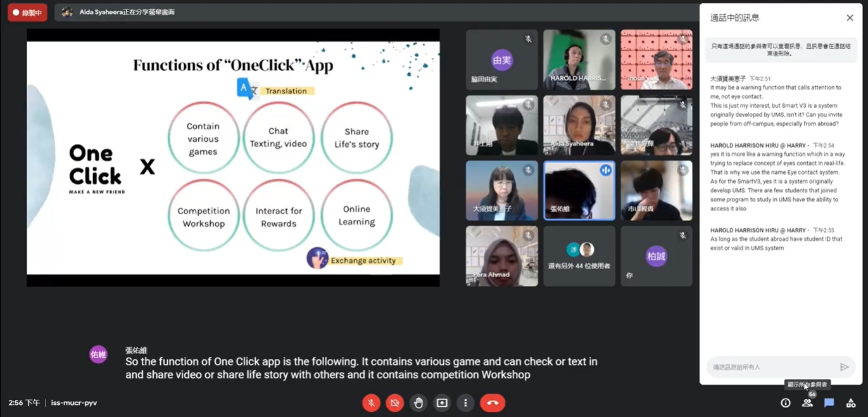
Task: Show all participants via the people icon
Action: click(x=807, y=403)
